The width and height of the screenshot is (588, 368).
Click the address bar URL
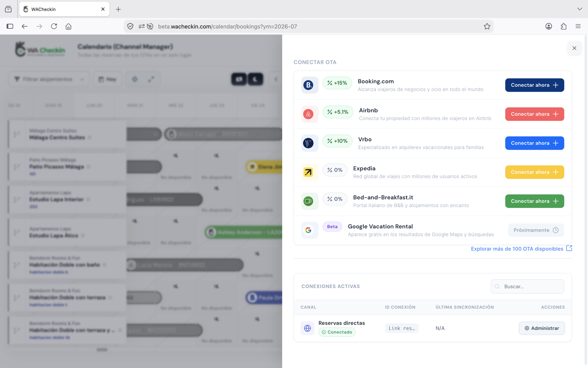point(227,26)
